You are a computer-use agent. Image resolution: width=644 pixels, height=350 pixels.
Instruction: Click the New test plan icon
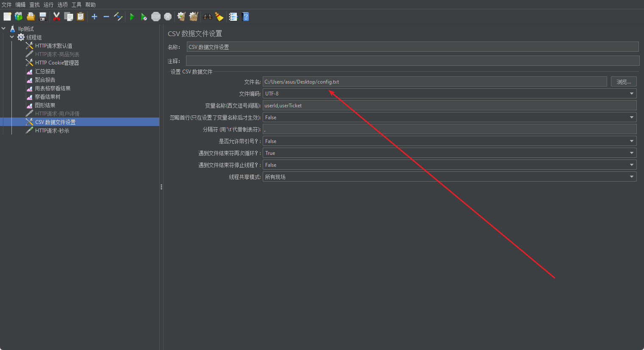tap(7, 17)
